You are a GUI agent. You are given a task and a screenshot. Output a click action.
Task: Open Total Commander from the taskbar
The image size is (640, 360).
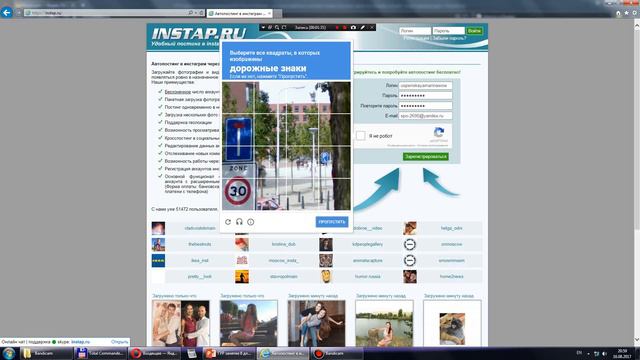pyautogui.click(x=101, y=353)
